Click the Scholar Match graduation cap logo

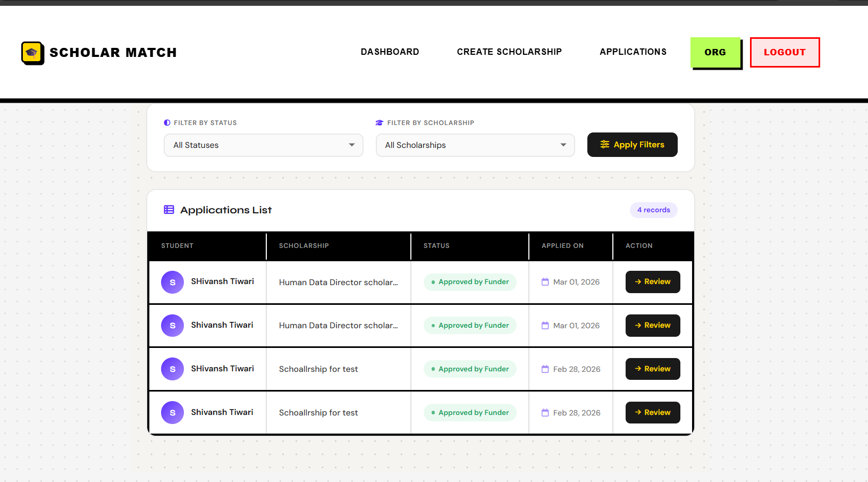click(x=32, y=53)
